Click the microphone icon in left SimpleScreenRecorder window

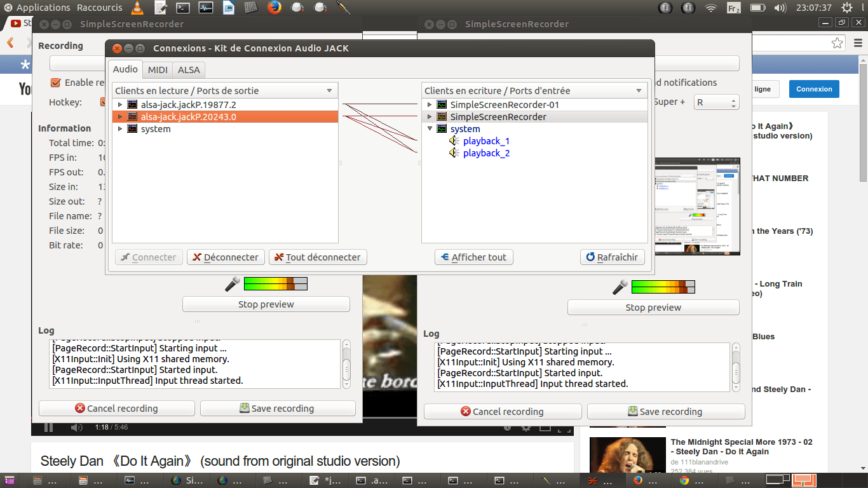coord(233,284)
